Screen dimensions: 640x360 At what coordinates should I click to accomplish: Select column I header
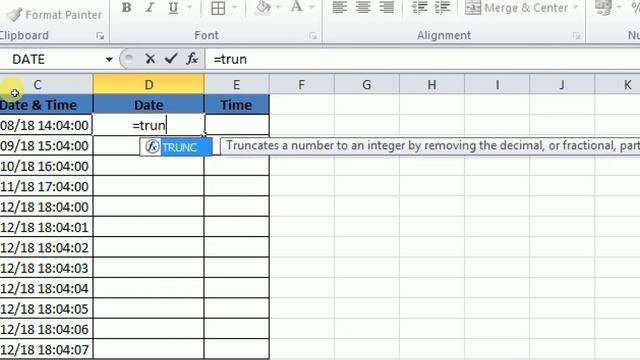[497, 84]
